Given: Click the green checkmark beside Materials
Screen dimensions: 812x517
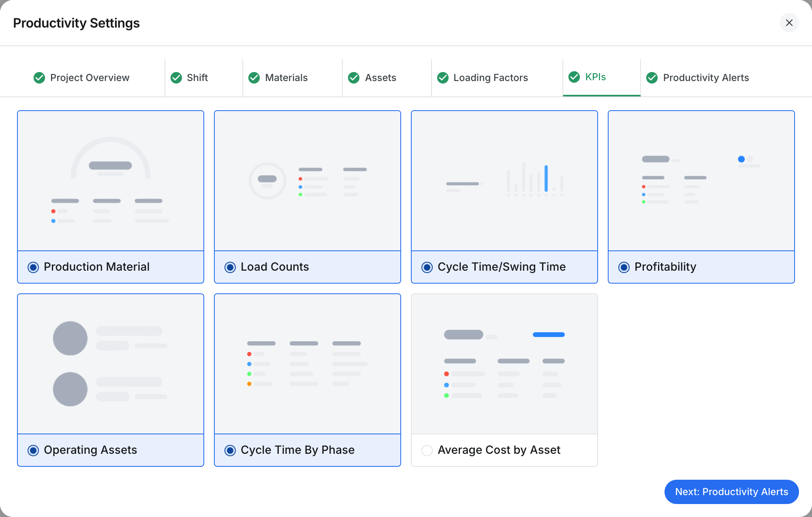Looking at the screenshot, I should 254,77.
